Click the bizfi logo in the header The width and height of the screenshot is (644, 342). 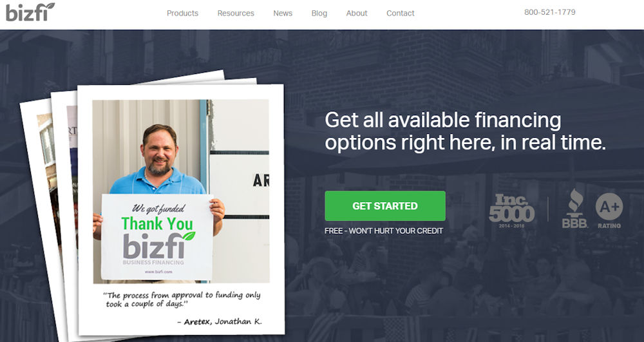pos(30,12)
